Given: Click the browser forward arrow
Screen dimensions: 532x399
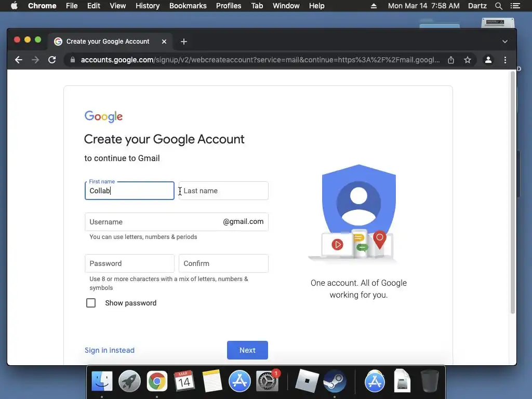Looking at the screenshot, I should point(35,60).
